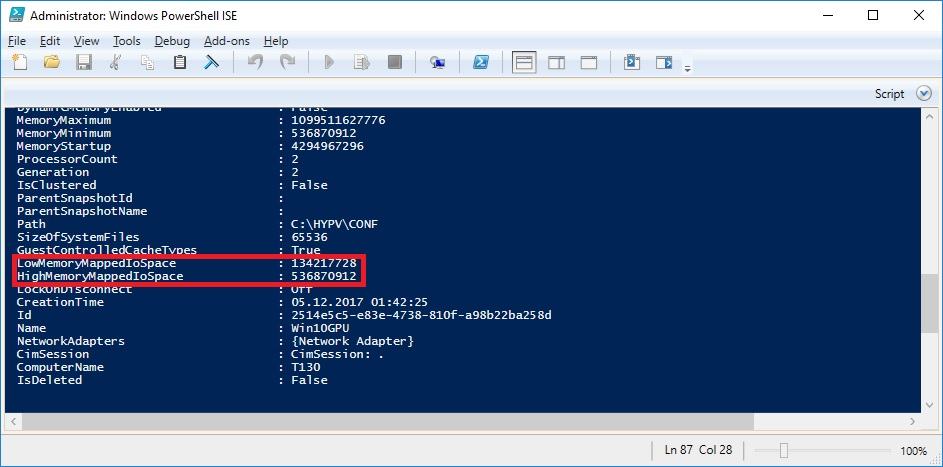The image size is (943, 467).
Task: Run the selection with the Run Selection icon
Action: click(x=361, y=62)
